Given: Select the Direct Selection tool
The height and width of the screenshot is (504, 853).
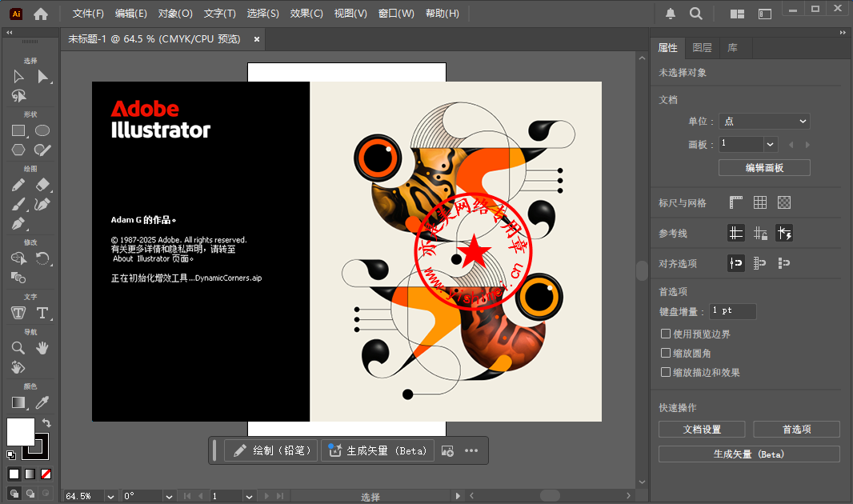Looking at the screenshot, I should pyautogui.click(x=42, y=77).
